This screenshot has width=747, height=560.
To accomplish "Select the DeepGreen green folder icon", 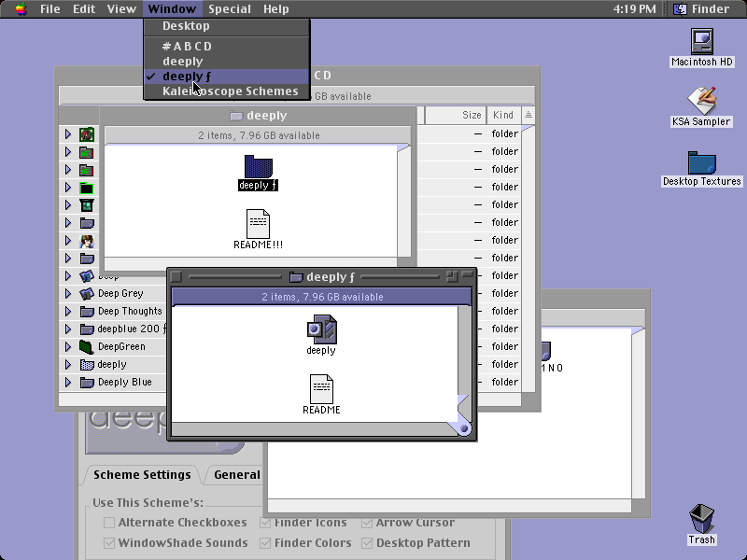I will click(x=87, y=346).
